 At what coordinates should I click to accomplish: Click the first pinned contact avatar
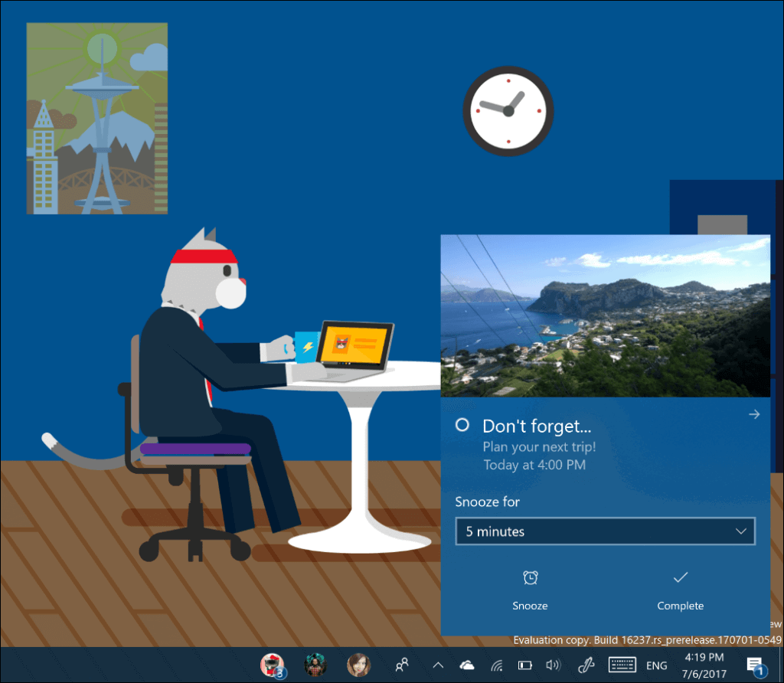273,665
